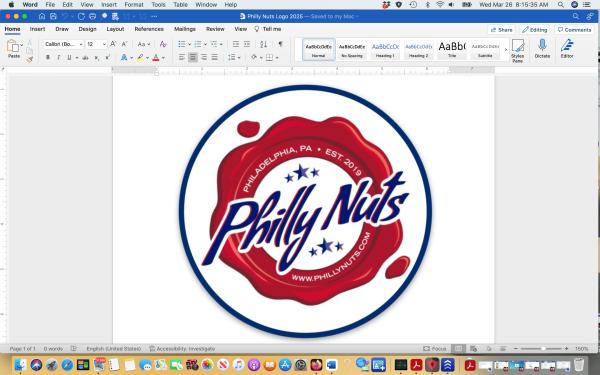
Task: Apply strikethrough formatting
Action: 85,58
